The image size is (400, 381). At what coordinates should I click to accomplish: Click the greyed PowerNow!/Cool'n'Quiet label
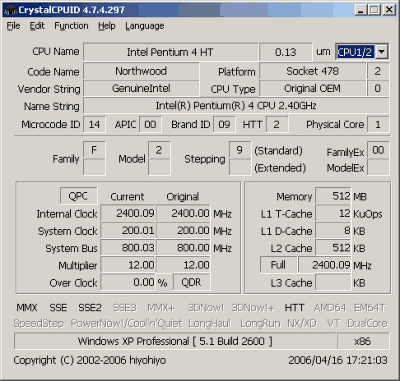point(127,323)
